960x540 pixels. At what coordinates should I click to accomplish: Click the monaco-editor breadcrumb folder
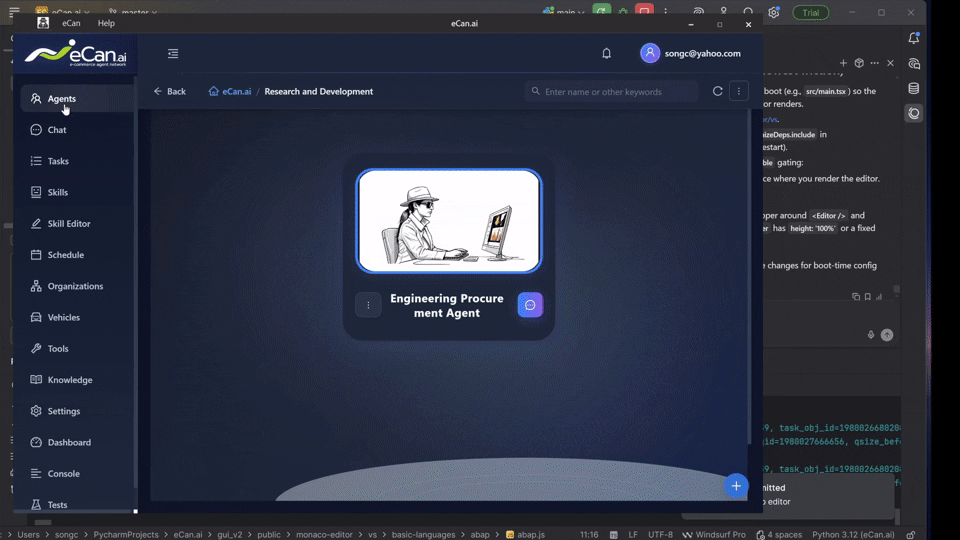coord(324,534)
